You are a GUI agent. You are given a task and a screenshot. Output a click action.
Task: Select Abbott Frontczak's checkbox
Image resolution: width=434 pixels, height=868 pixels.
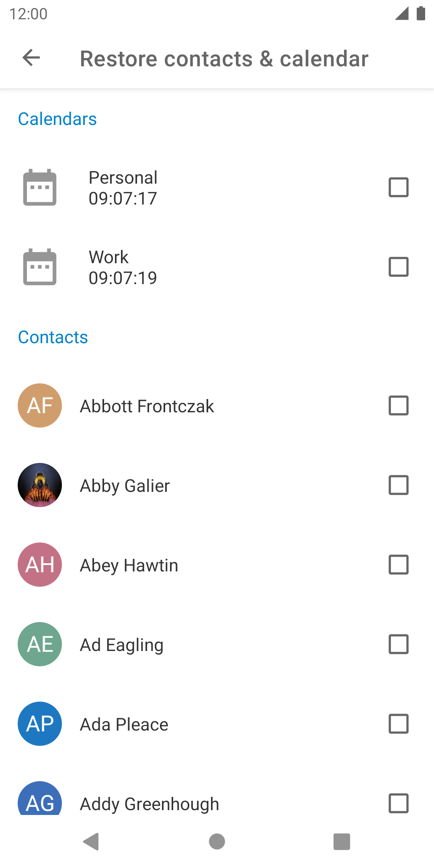pyautogui.click(x=399, y=405)
